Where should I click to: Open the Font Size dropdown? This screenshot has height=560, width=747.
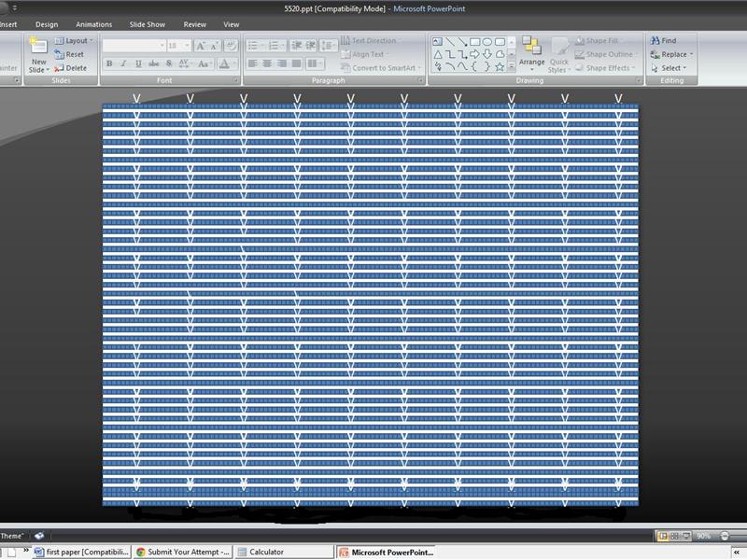(187, 45)
